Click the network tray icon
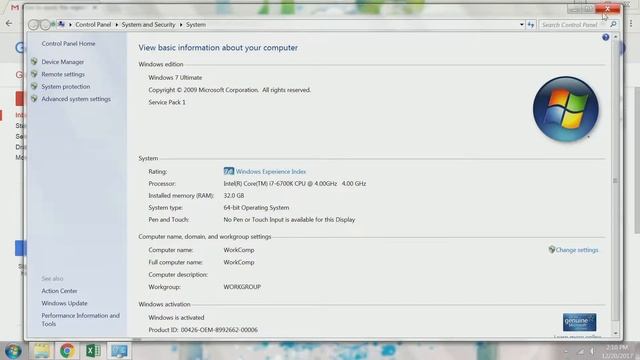Screen dimensions: 640x360 click(580, 351)
